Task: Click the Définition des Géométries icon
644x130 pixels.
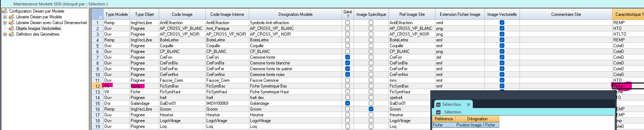Action: pyautogui.click(x=12, y=34)
